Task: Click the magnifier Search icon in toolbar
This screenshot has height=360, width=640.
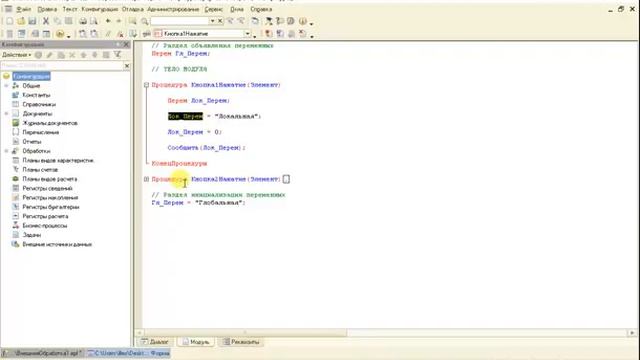Action: (144, 21)
